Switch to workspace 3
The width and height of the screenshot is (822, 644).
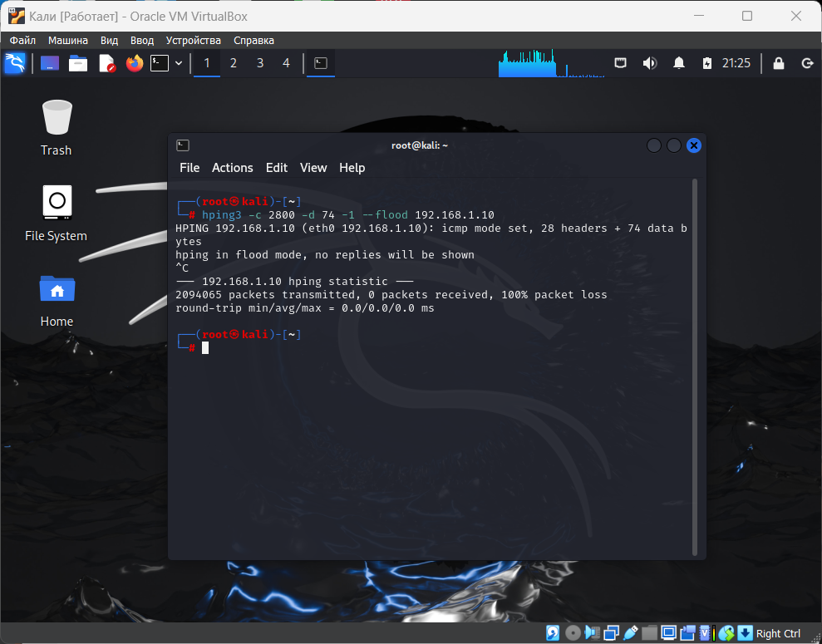point(260,63)
